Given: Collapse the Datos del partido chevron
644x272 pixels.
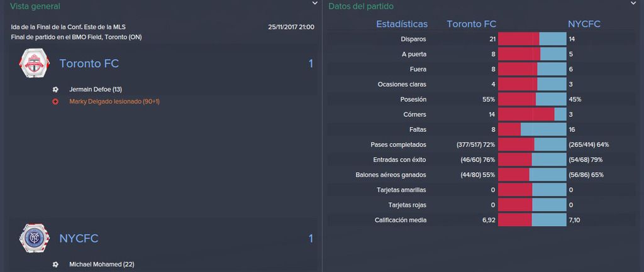Looking at the screenshot, I should [x=633, y=3].
